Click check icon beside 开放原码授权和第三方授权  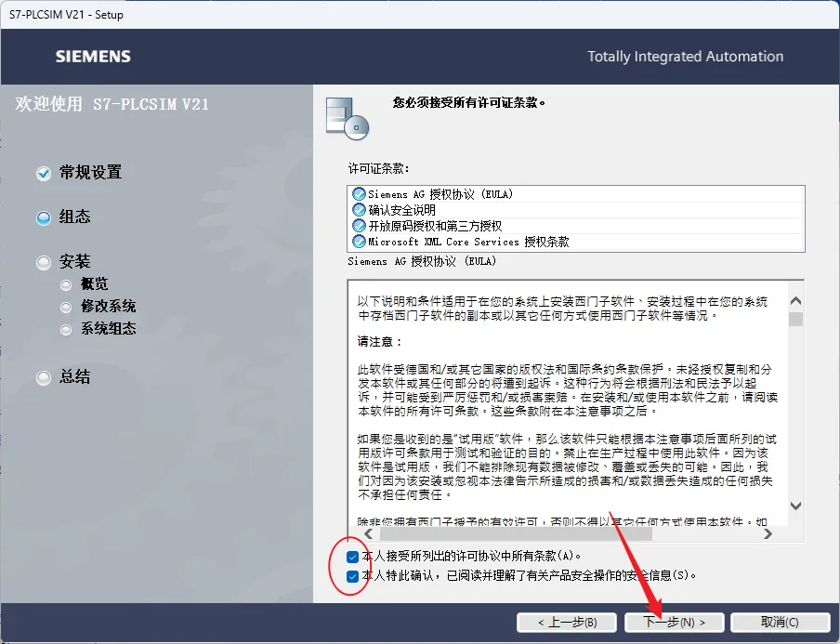tap(359, 226)
